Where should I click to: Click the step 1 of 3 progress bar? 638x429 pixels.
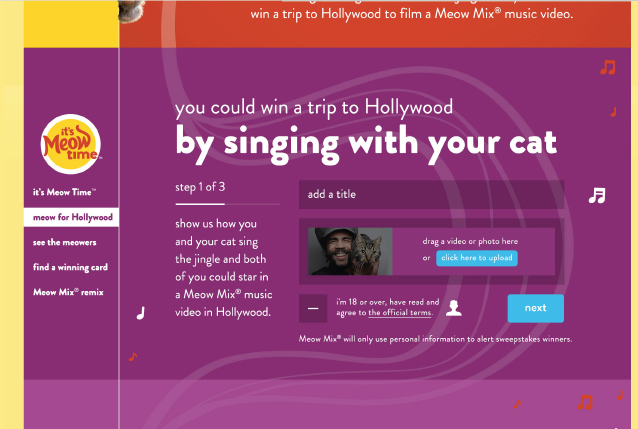[227, 204]
